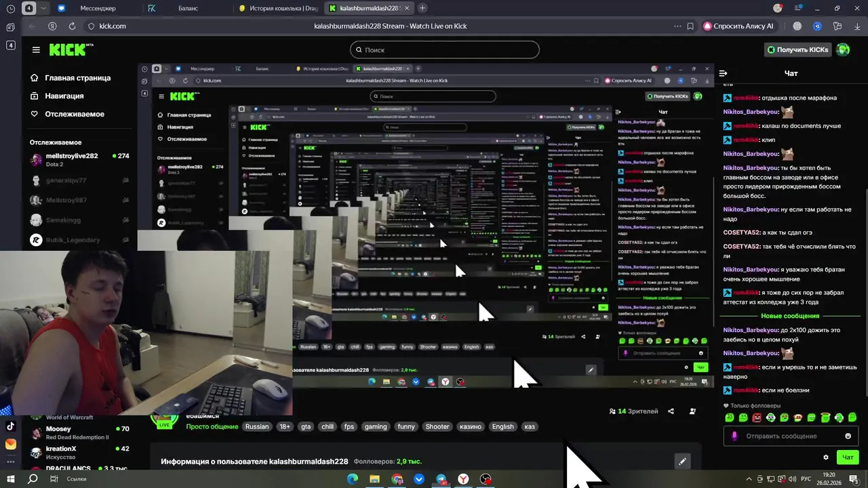
Task: Launch Microsoft Edge from taskbar
Action: (353, 479)
